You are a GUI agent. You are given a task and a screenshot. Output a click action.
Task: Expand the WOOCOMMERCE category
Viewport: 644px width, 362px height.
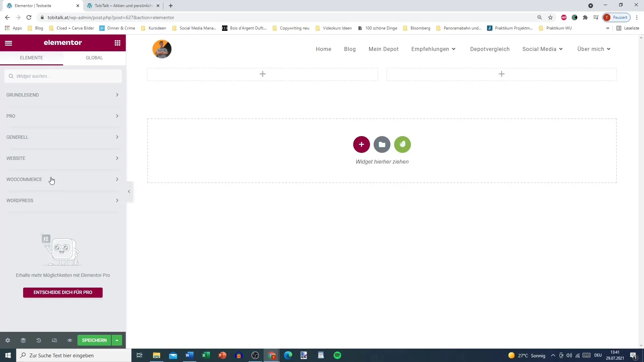[x=63, y=179]
